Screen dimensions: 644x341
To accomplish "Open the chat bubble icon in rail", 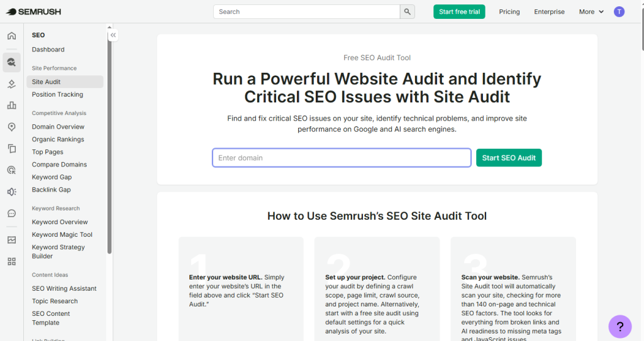I will tap(11, 214).
